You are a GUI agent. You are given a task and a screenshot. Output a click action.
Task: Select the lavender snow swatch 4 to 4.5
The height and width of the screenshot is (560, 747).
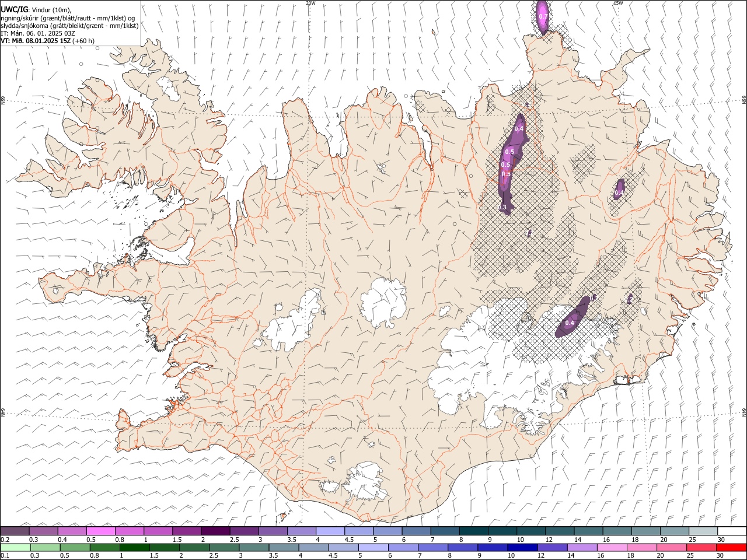(330, 531)
